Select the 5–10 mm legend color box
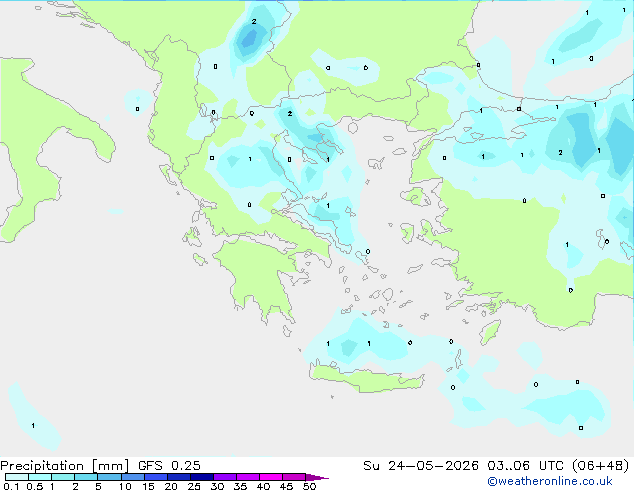This screenshot has width=634, height=490. coord(109,477)
